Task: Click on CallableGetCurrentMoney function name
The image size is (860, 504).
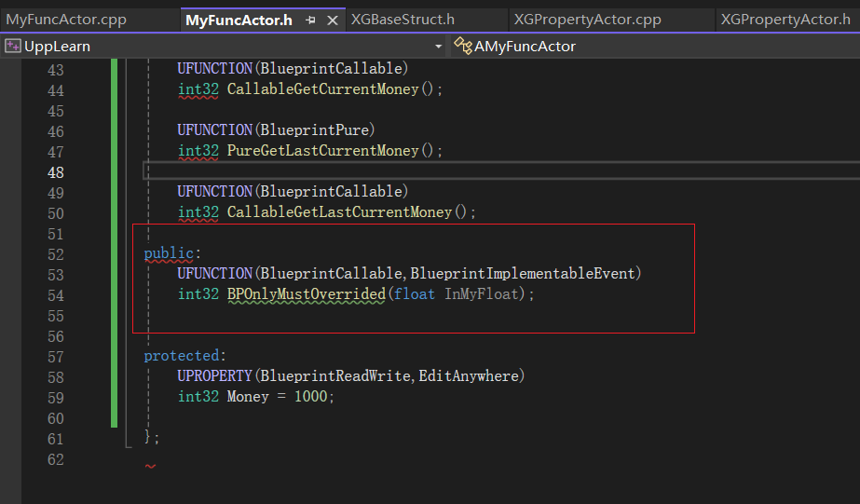Action: click(x=323, y=89)
